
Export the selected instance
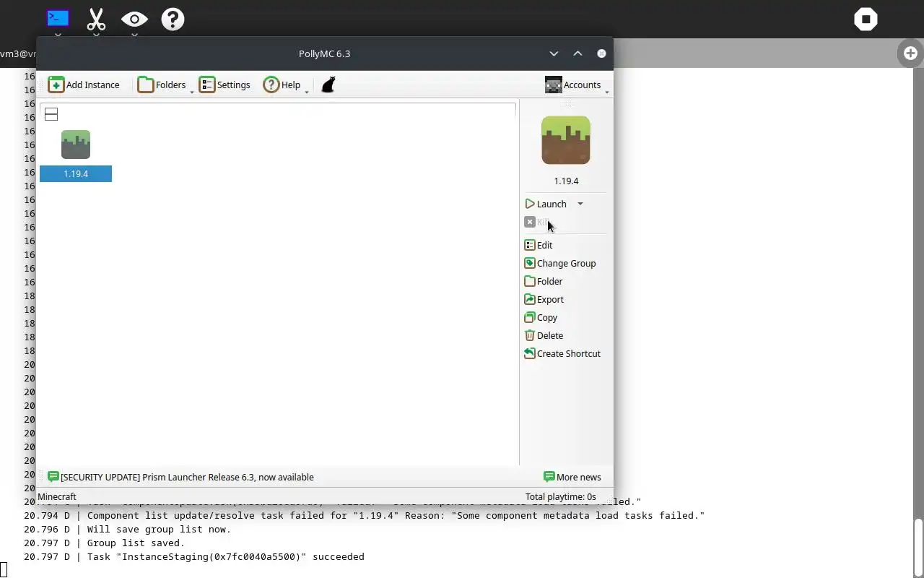pos(544,299)
